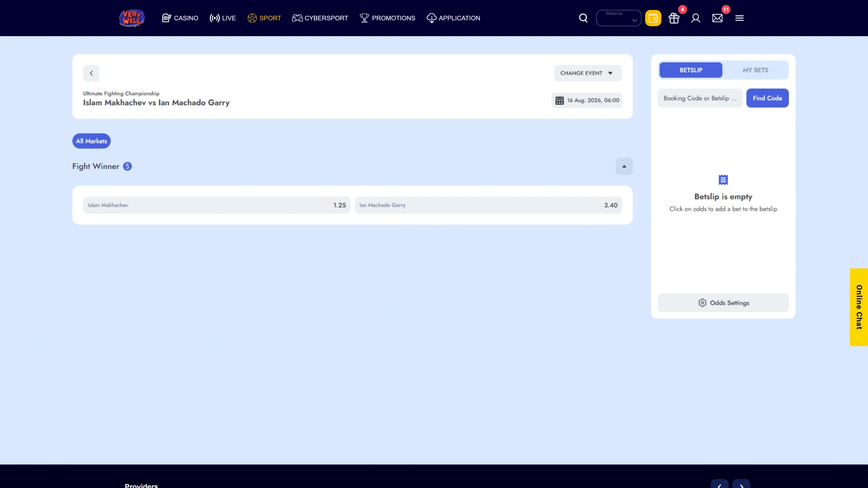Click the betslip receipt icon
The width and height of the screenshot is (868, 488).
click(x=723, y=180)
